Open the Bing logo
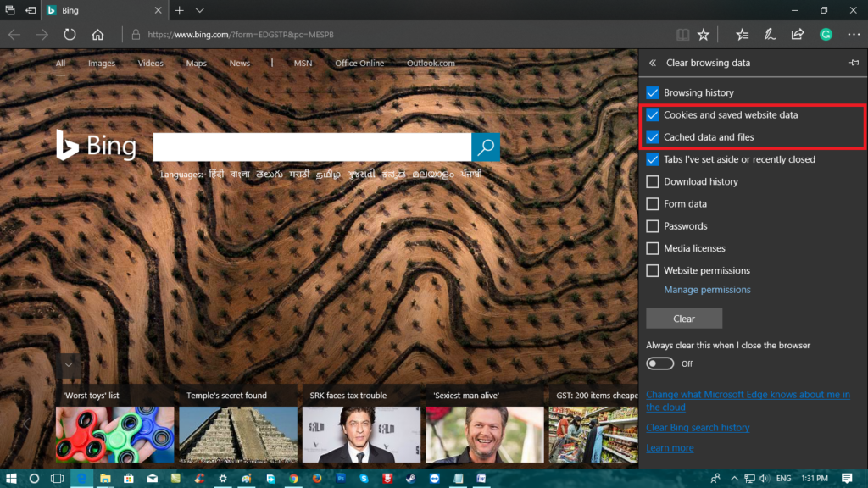 tap(97, 146)
